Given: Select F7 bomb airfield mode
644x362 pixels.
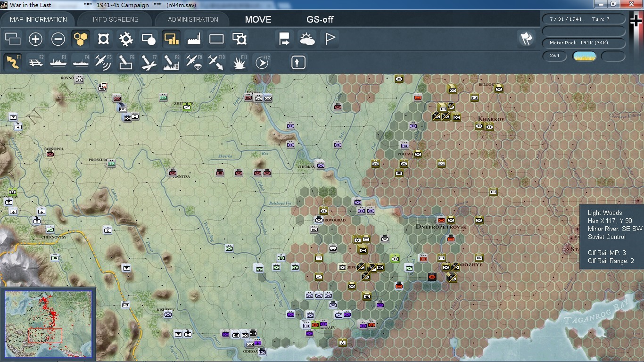Looking at the screenshot, I should (149, 62).
